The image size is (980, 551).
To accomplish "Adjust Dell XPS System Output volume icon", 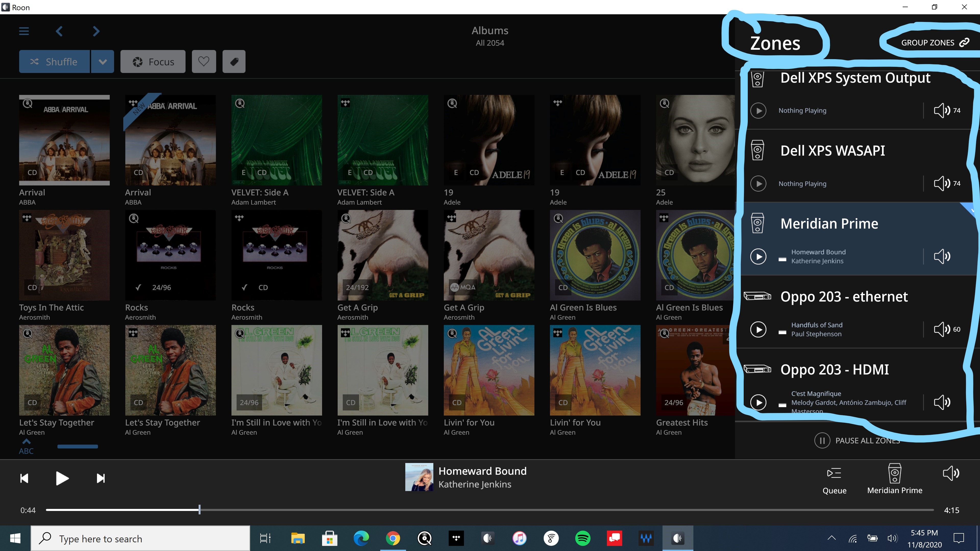I will pos(942,111).
